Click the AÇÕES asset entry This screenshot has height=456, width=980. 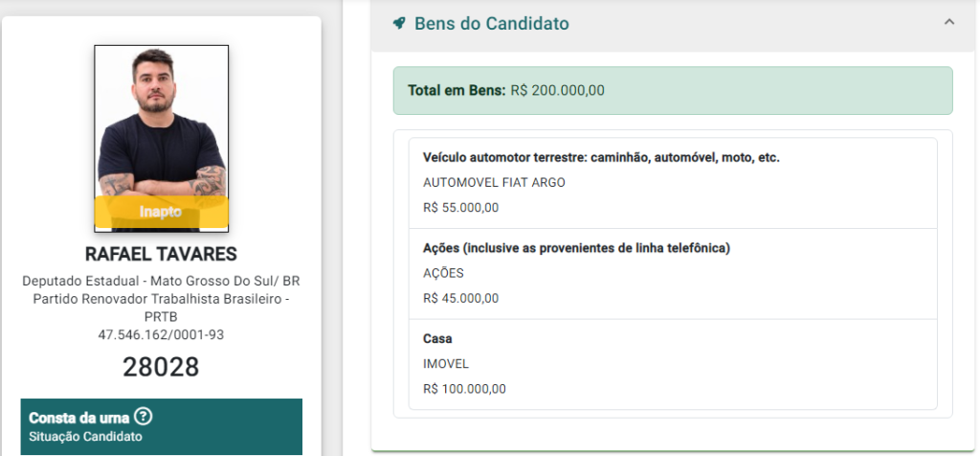point(673,274)
